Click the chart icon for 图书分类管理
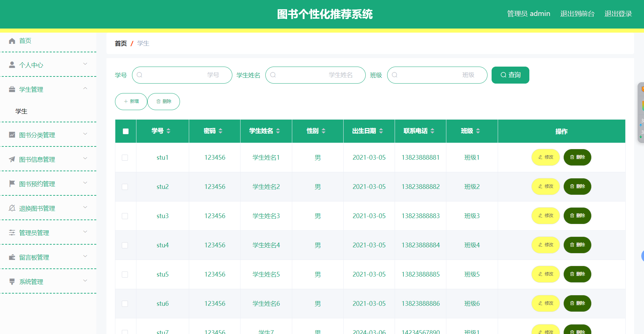This screenshot has width=644, height=334. [x=12, y=135]
